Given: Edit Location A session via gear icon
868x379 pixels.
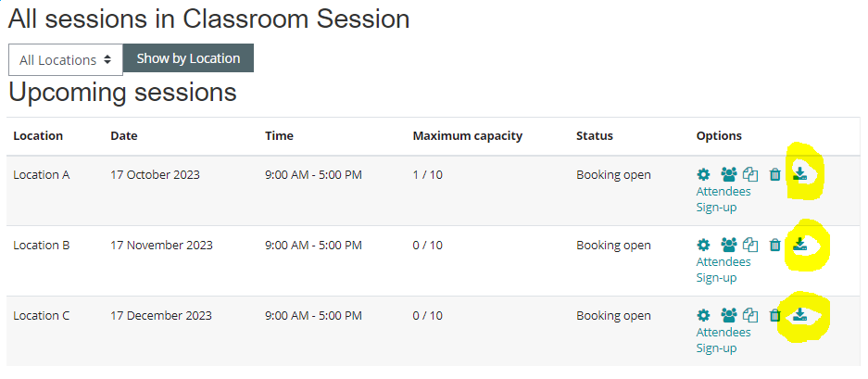Looking at the screenshot, I should click(703, 174).
